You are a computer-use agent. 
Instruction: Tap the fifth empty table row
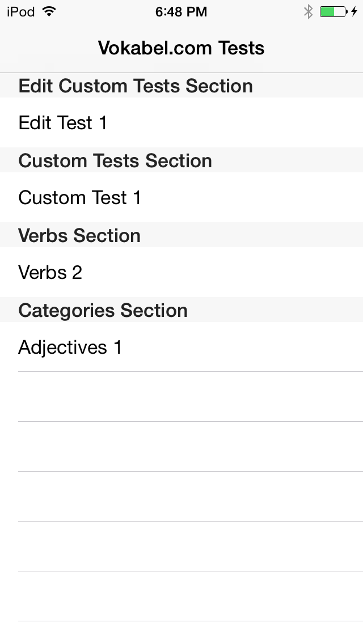point(181,596)
